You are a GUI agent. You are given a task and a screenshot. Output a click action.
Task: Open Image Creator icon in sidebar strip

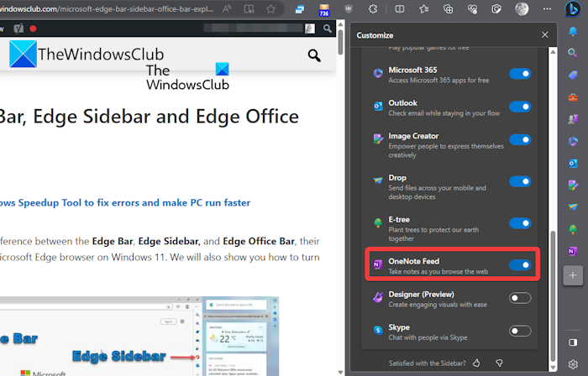(573, 185)
